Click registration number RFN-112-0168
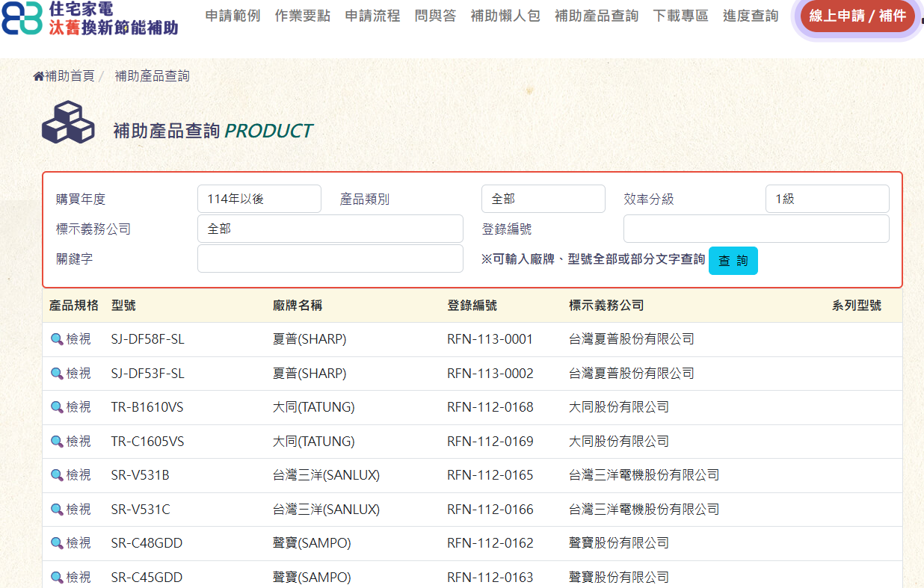924x588 pixels. (490, 407)
